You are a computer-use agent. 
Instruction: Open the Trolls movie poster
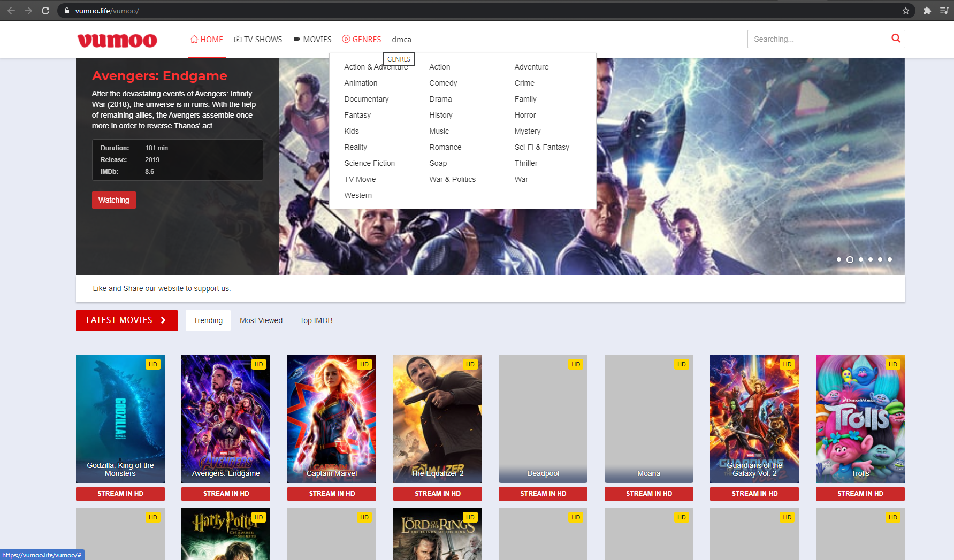coord(860,419)
